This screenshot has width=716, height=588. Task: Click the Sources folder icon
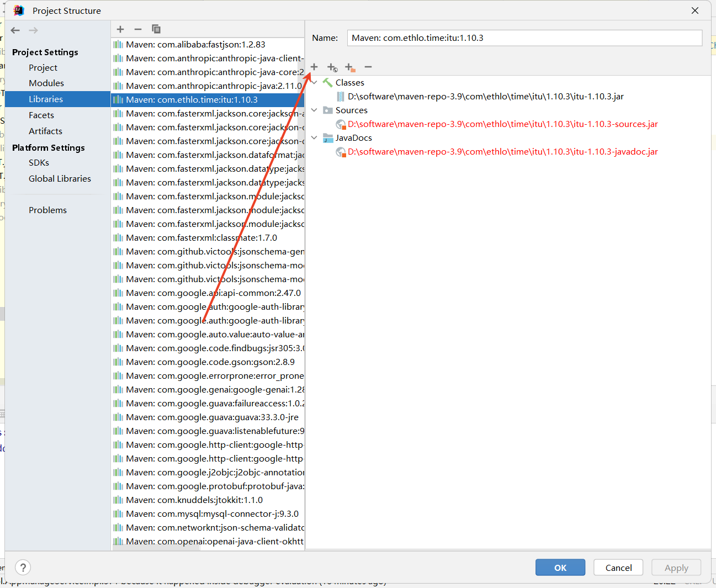pyautogui.click(x=328, y=110)
